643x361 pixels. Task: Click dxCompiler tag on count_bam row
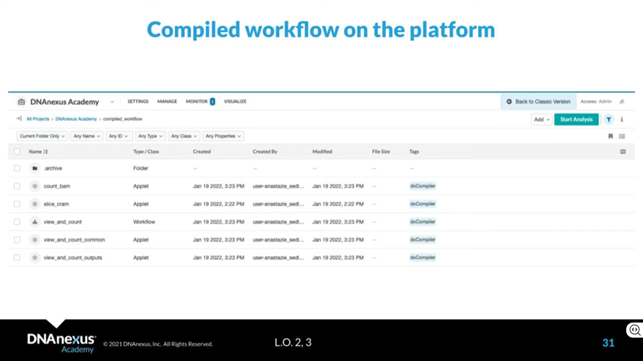click(x=422, y=186)
